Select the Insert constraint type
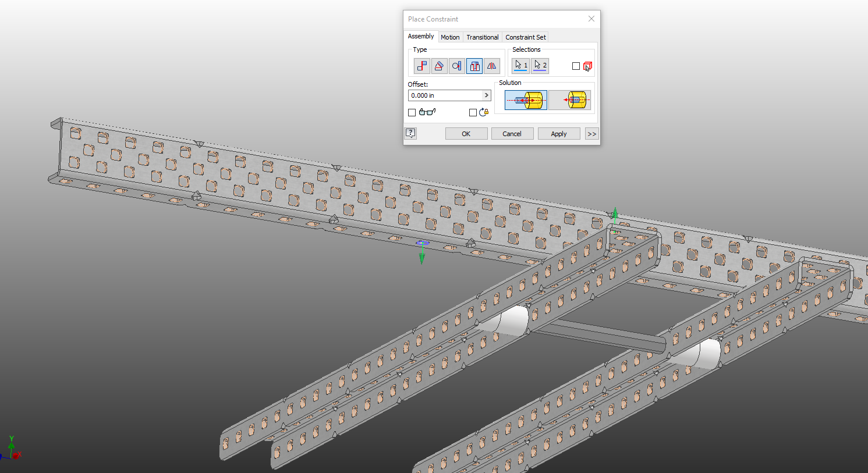 [x=474, y=66]
